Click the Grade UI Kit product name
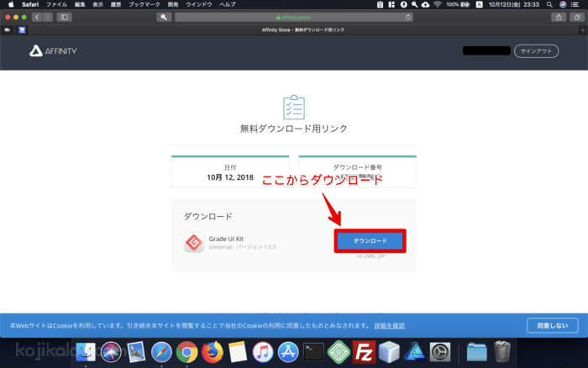588x368 pixels. [226, 239]
